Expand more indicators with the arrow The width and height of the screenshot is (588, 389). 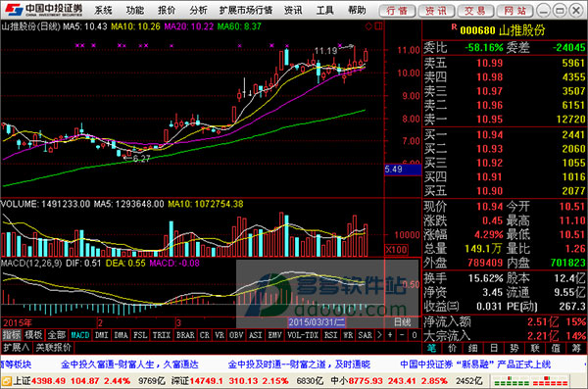[379, 335]
